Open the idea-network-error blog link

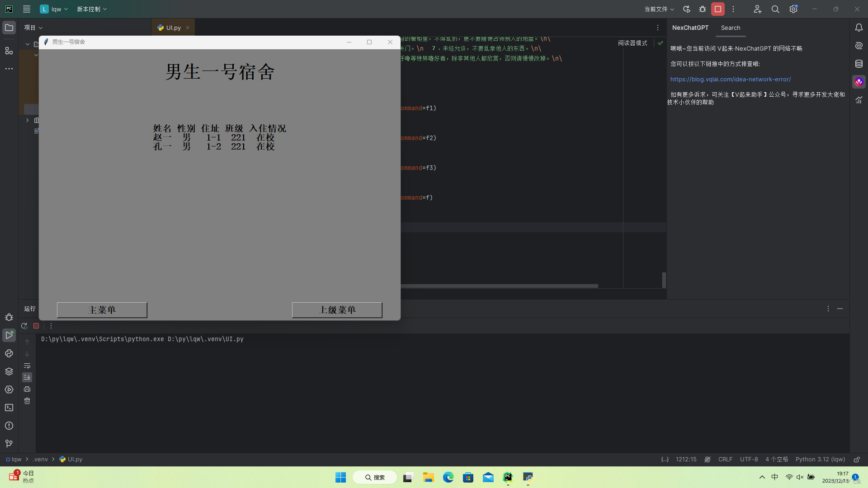(x=731, y=79)
